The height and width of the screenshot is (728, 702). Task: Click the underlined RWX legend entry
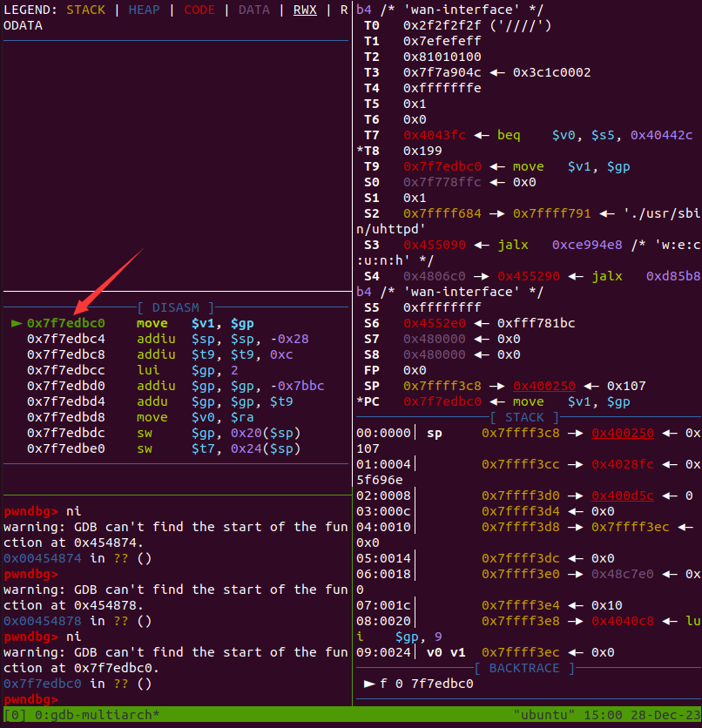coord(305,10)
